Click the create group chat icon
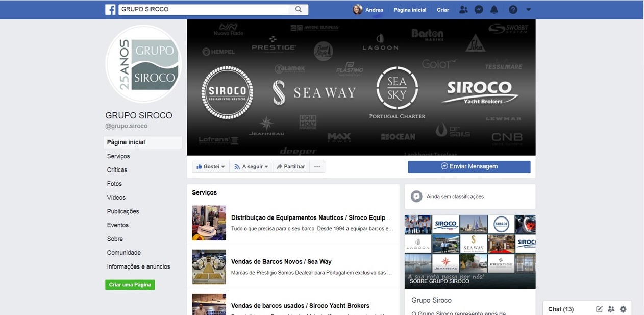This screenshot has width=644, height=315. click(611, 309)
